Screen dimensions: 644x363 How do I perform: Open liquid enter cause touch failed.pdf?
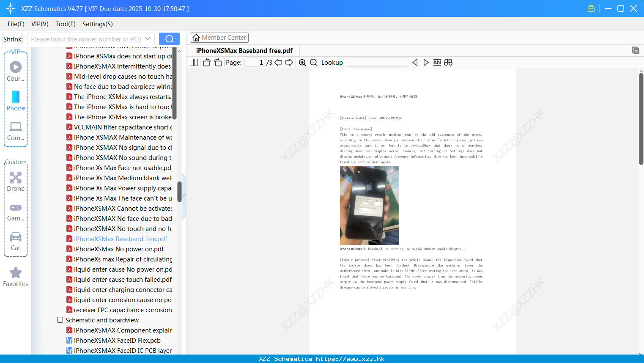click(119, 280)
